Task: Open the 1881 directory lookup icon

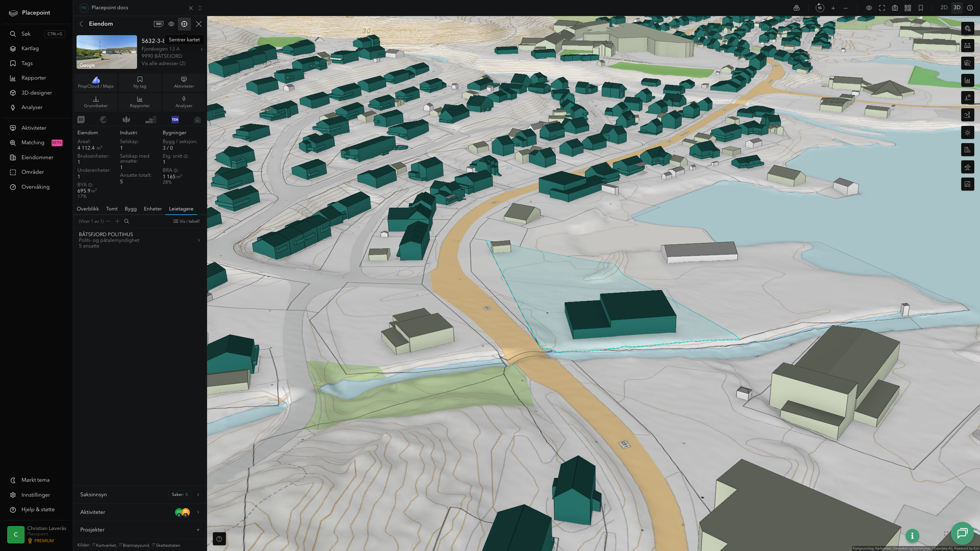Action: (158, 24)
